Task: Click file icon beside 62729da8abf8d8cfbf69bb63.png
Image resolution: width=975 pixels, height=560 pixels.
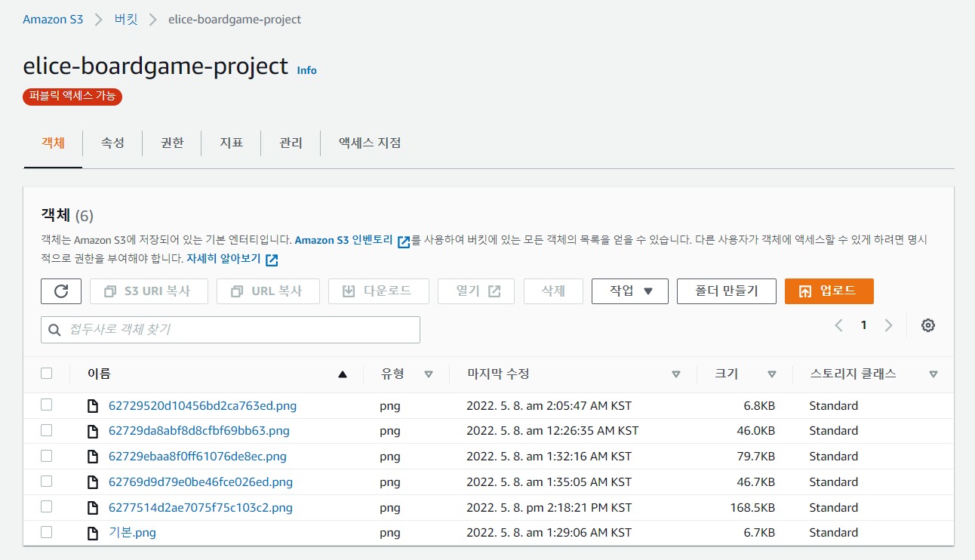Action: tap(93, 431)
